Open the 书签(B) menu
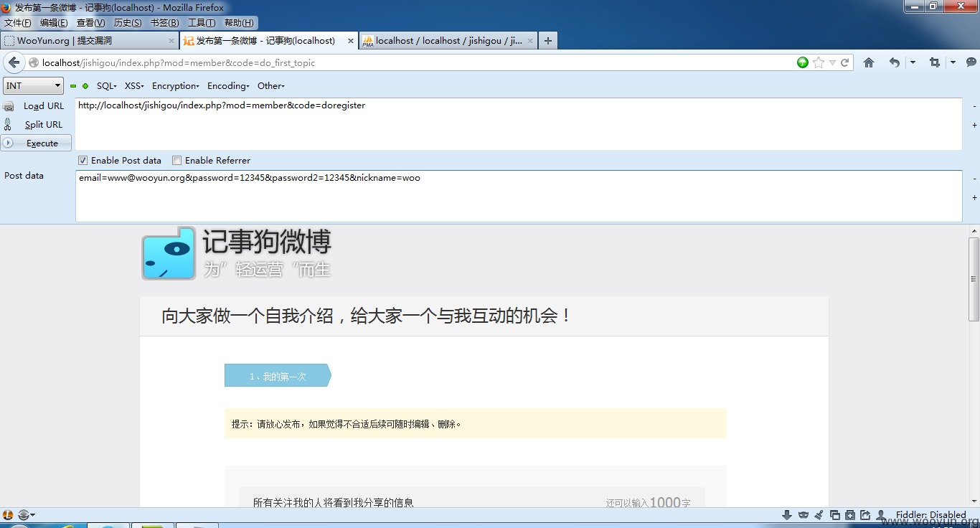 pos(165,23)
